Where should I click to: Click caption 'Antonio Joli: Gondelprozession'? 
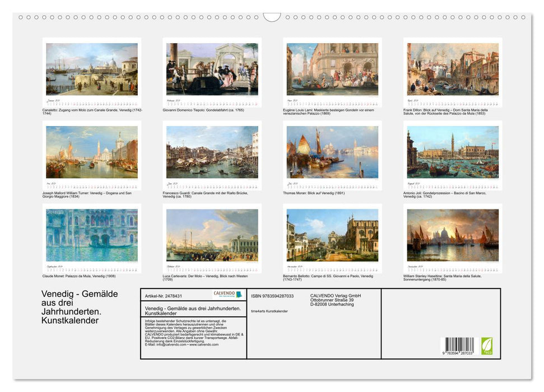coord(445,195)
